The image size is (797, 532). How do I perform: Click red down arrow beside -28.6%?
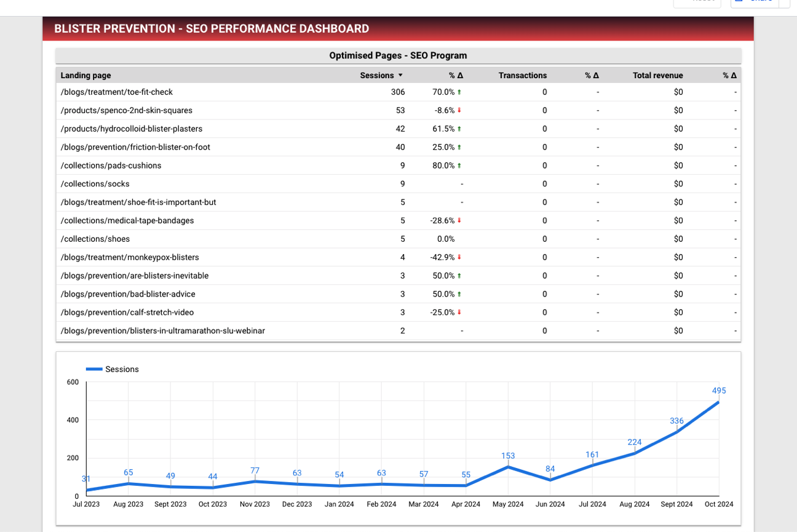point(459,221)
